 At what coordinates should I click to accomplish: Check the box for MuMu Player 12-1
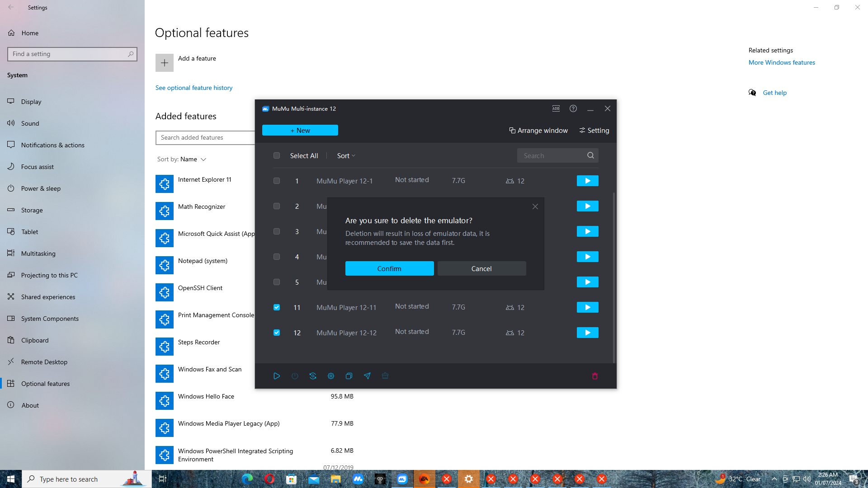(x=277, y=181)
